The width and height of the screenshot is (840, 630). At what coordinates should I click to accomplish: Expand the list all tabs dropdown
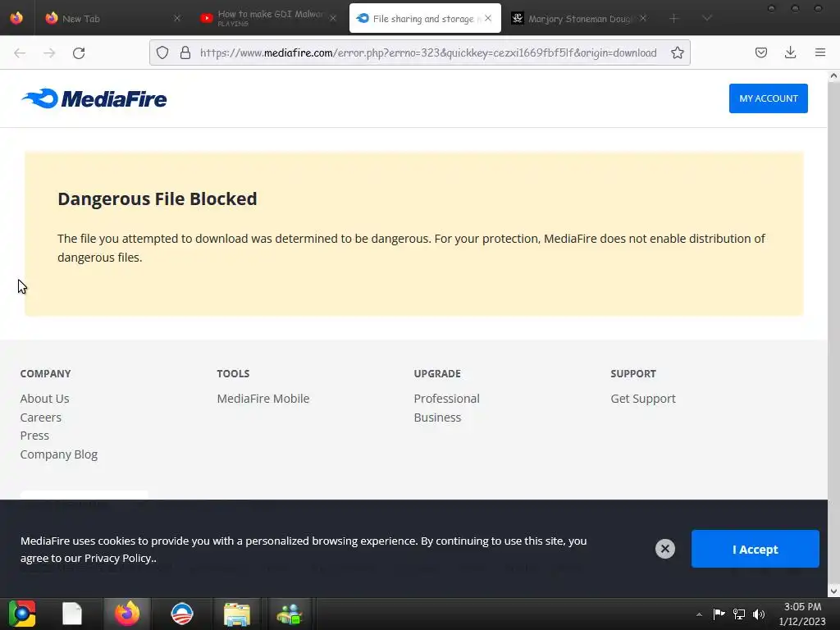(707, 18)
